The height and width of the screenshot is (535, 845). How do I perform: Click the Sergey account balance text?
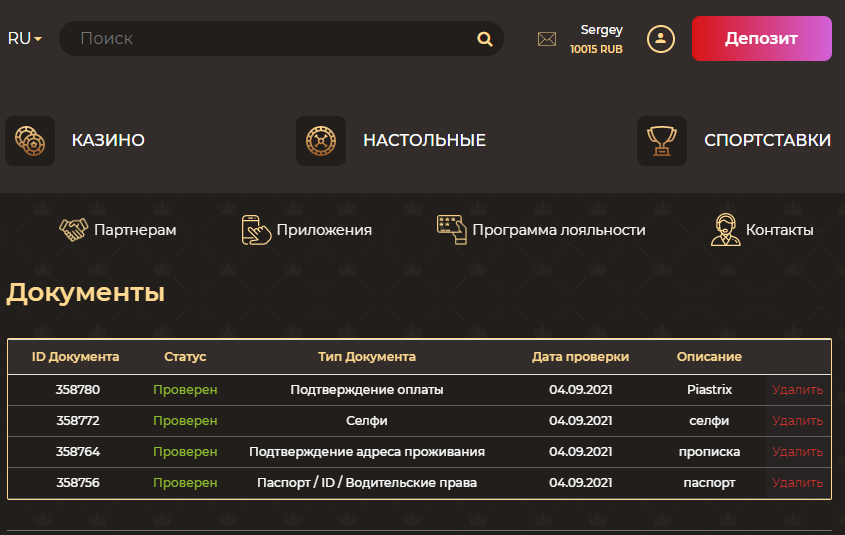596,49
